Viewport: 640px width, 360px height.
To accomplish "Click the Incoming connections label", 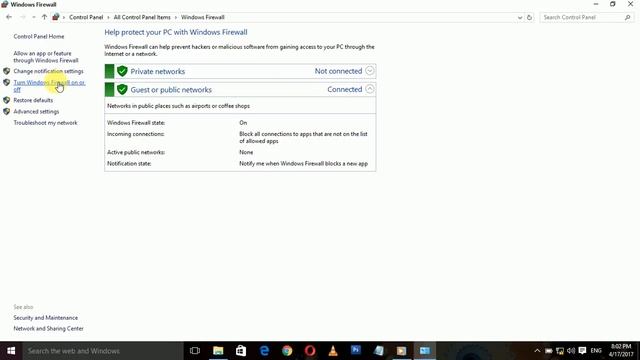I will click(x=136, y=134).
